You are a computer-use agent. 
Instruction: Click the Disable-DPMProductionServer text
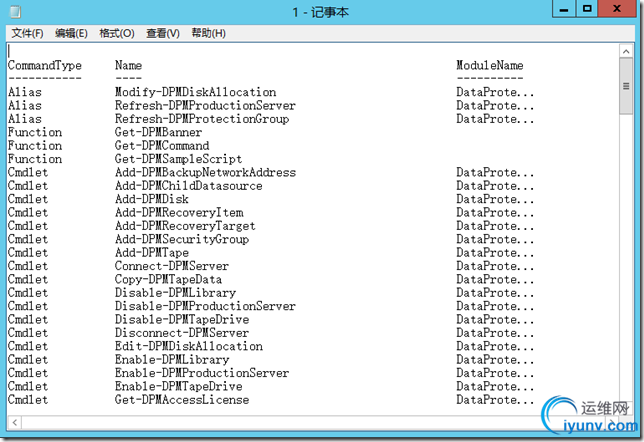pos(205,306)
